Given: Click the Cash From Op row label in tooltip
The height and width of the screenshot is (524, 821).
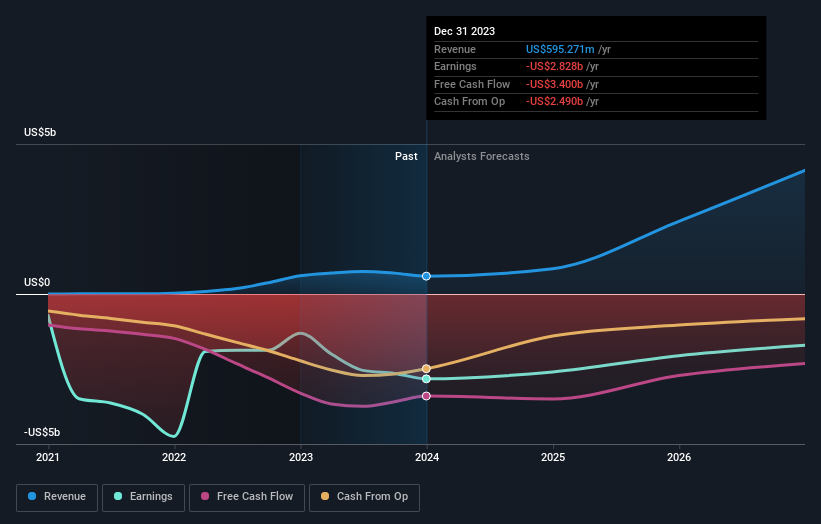Looking at the screenshot, I should click(469, 102).
